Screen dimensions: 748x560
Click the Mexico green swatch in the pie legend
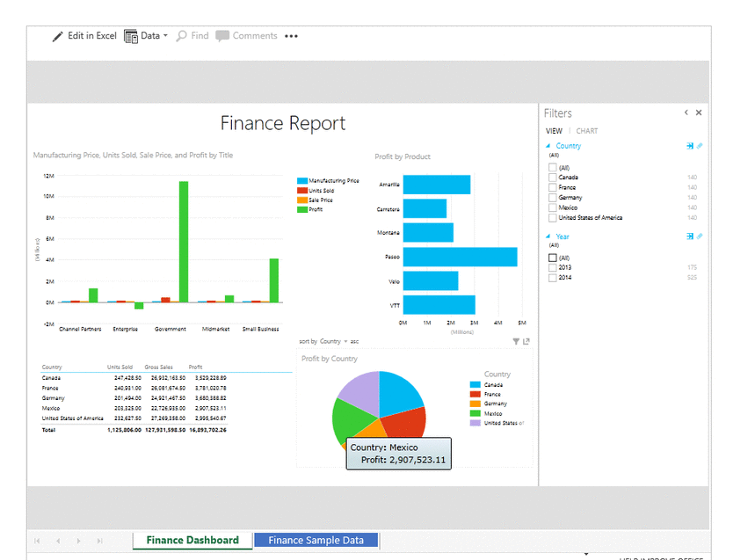pyautogui.click(x=475, y=413)
